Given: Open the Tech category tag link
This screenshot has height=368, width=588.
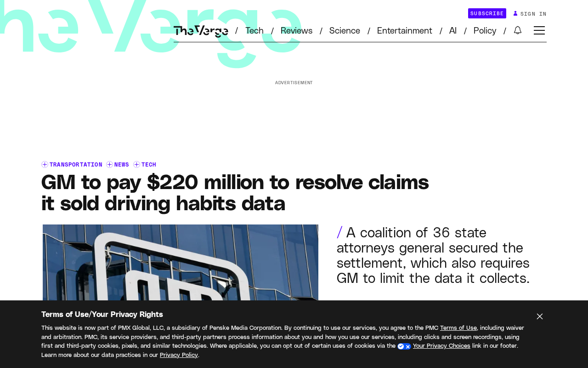Looking at the screenshot, I should click(149, 165).
